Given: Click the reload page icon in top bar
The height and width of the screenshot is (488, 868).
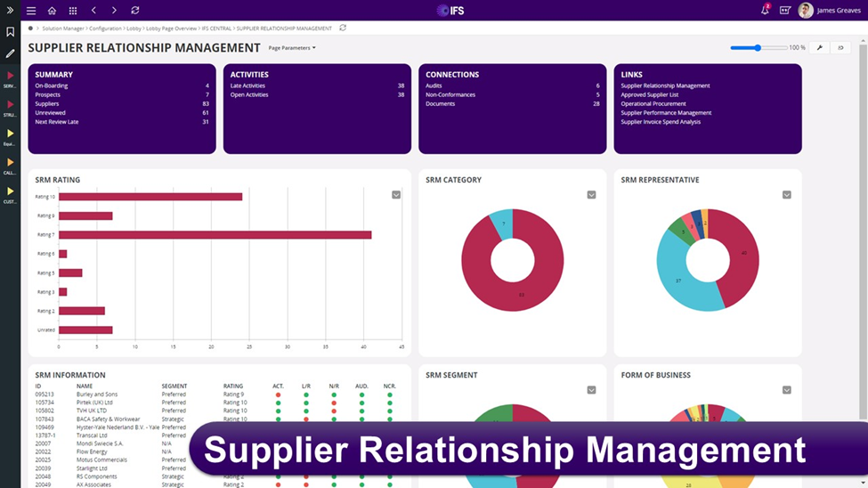Looking at the screenshot, I should click(x=135, y=11).
